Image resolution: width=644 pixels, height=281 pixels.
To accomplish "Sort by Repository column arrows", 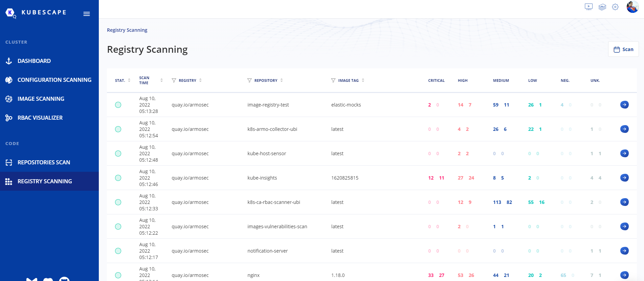I will click(x=282, y=80).
